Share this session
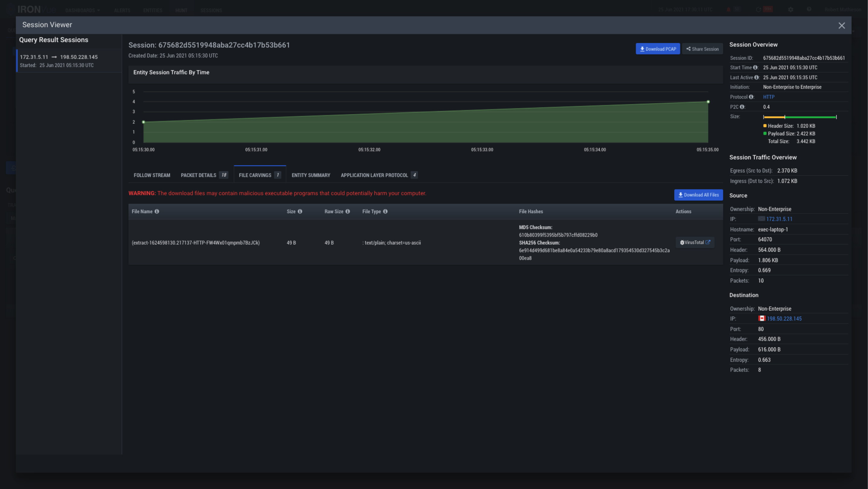868x489 pixels. point(702,49)
